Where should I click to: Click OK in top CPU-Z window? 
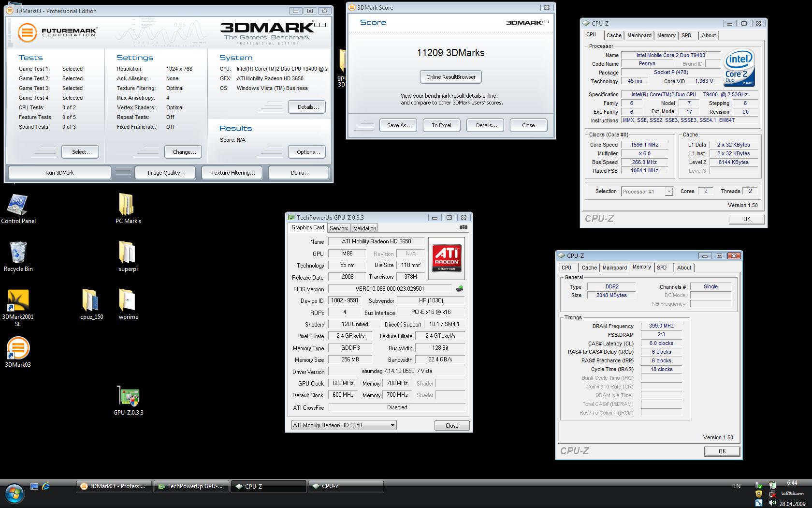tap(747, 219)
